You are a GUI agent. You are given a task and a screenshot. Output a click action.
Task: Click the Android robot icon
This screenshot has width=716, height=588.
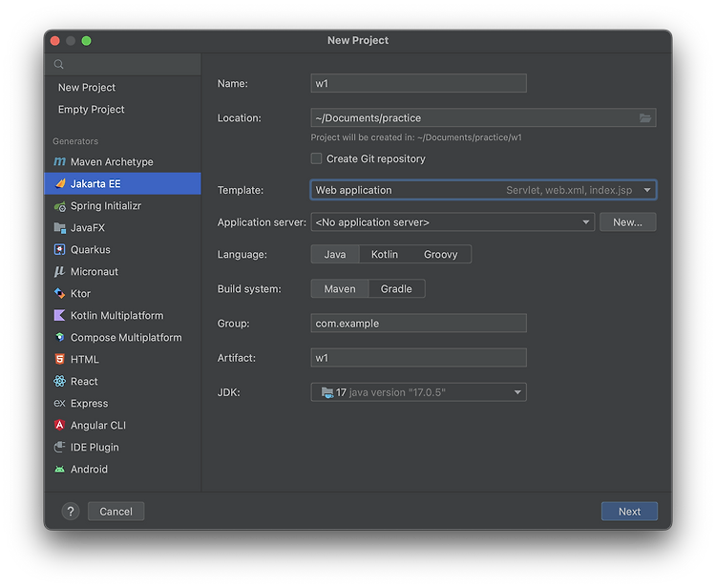coord(60,469)
